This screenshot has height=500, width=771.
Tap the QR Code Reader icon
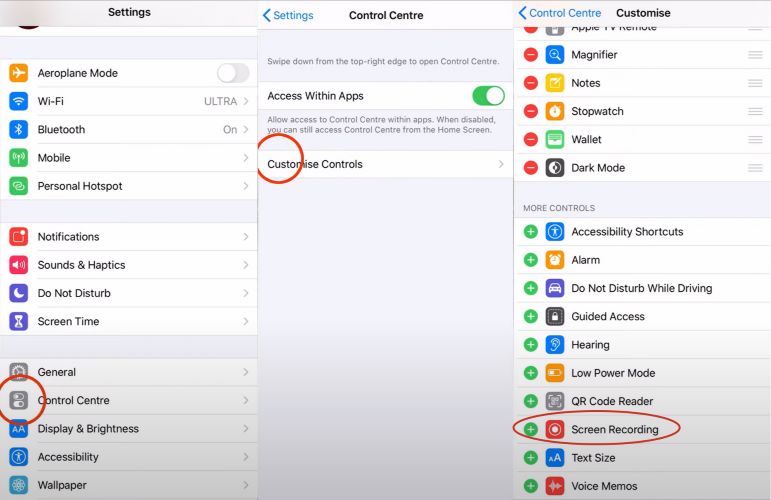(x=555, y=401)
